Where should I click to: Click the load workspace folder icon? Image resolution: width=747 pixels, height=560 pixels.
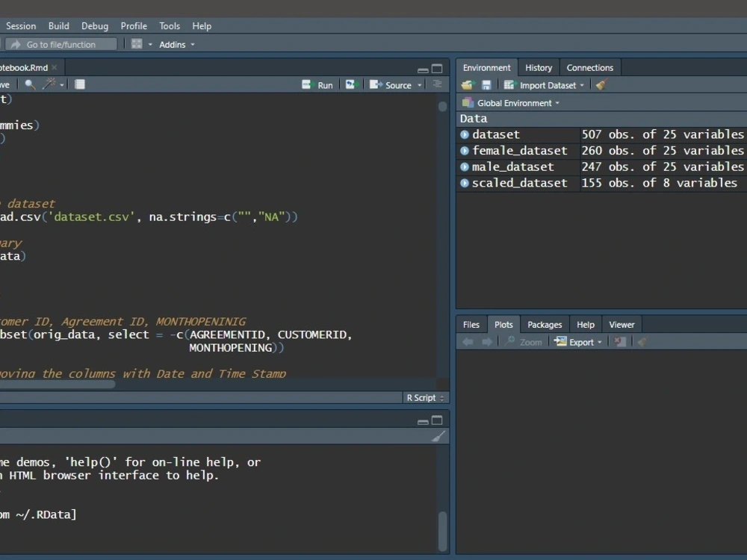[467, 85]
